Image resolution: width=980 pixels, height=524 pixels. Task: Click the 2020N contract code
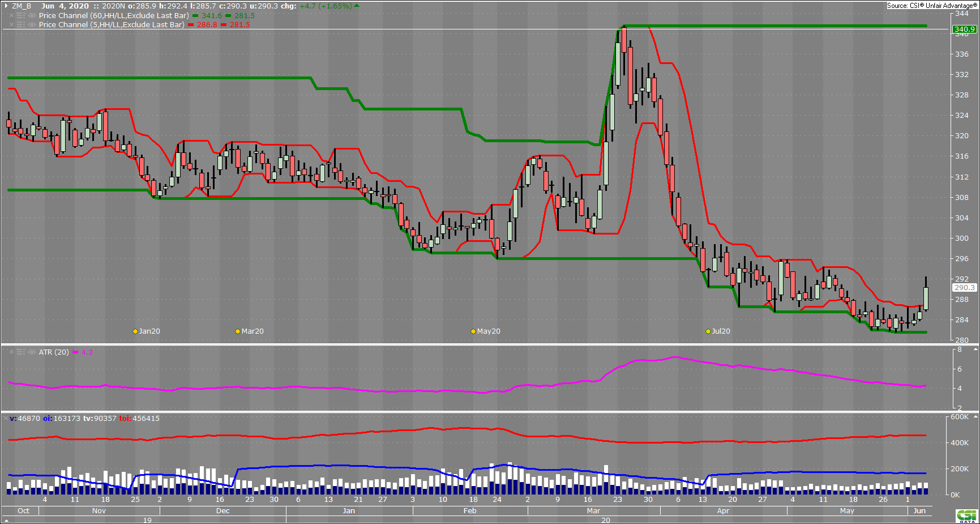pos(113,6)
